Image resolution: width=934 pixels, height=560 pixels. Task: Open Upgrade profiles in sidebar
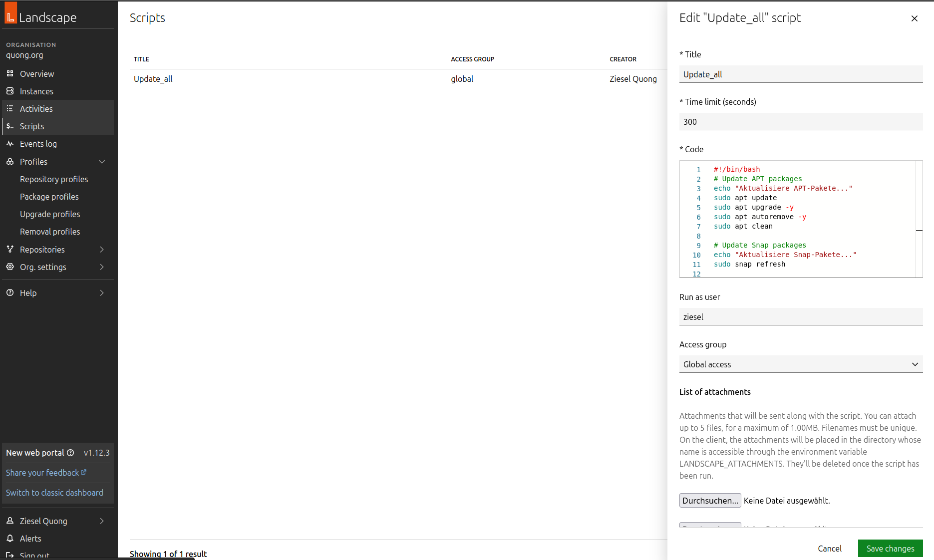tap(50, 214)
